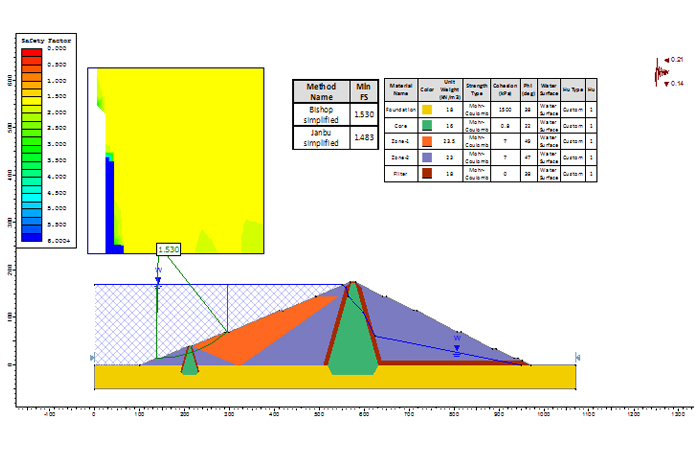Click the purple Zone-2 color swatch
700x450 pixels.
tap(427, 158)
